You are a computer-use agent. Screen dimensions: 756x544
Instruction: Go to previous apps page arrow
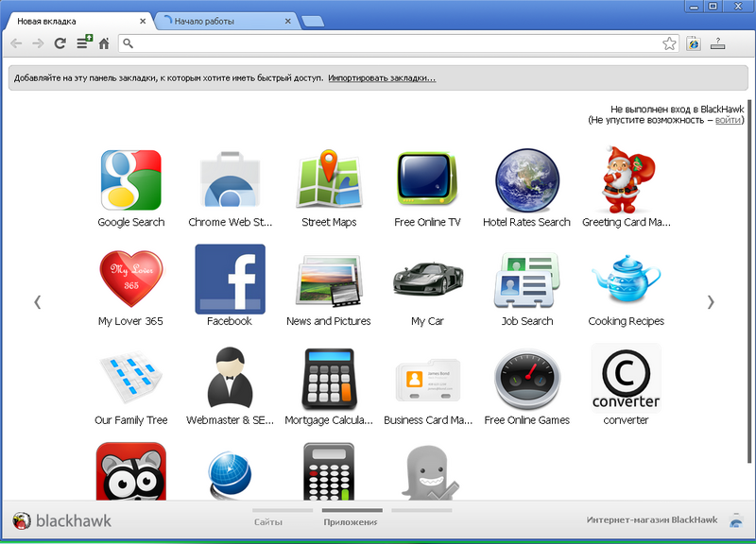pos(38,302)
